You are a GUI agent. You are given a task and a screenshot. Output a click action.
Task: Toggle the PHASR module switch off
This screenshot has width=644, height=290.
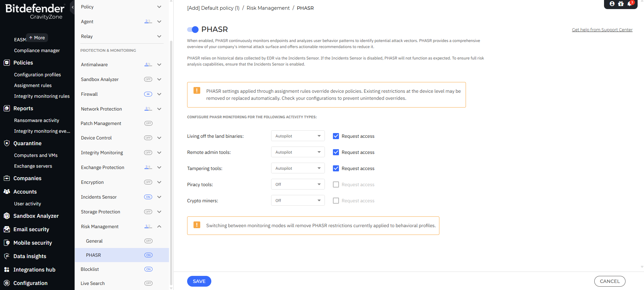(x=193, y=30)
